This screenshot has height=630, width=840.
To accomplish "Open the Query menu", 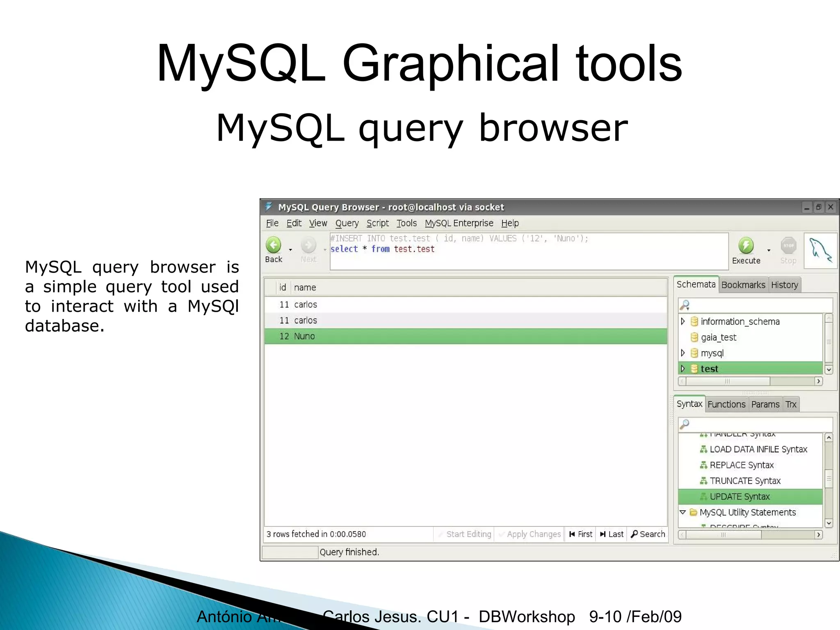I will click(347, 223).
